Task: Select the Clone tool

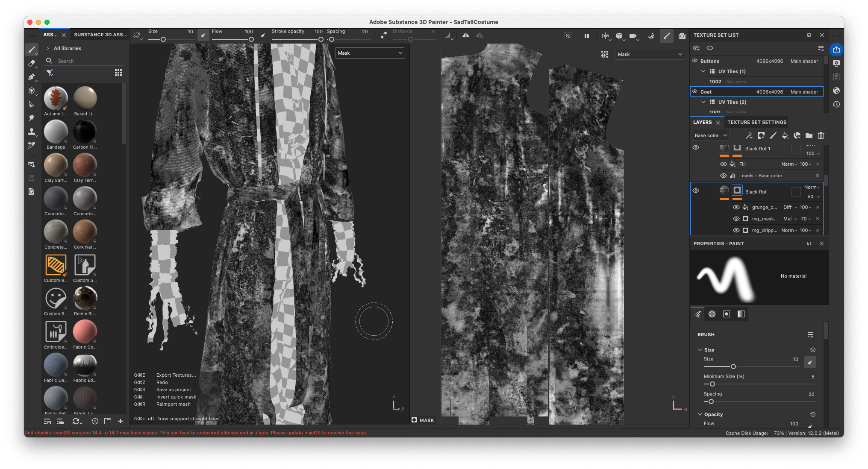Action: (32, 132)
